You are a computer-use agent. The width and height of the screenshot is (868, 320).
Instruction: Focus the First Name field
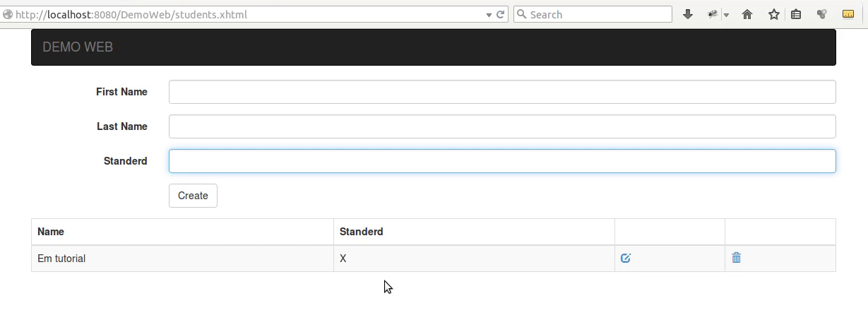coord(502,92)
